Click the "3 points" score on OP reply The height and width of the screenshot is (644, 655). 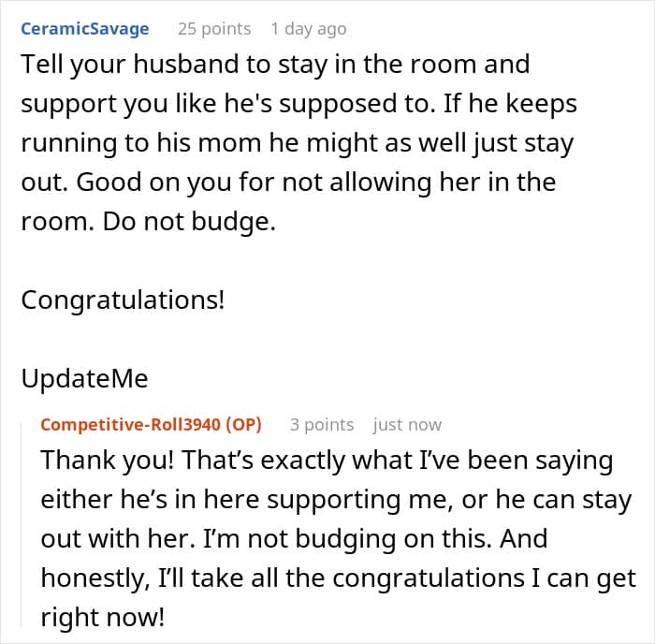point(322,425)
